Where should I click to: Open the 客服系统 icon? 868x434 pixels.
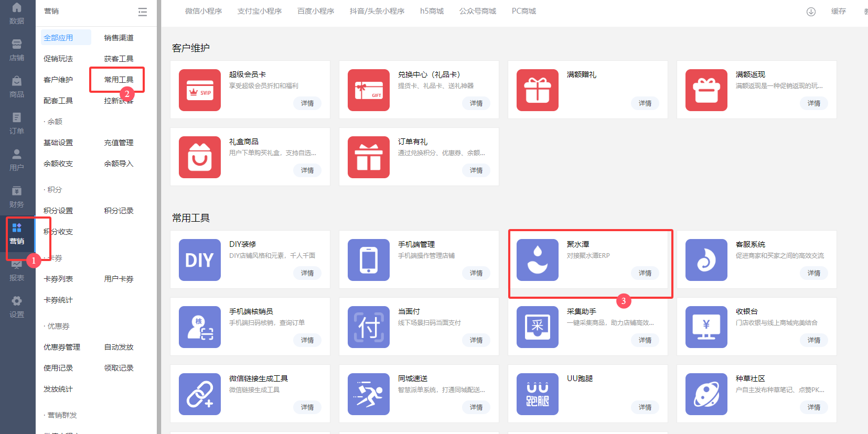[x=706, y=260]
